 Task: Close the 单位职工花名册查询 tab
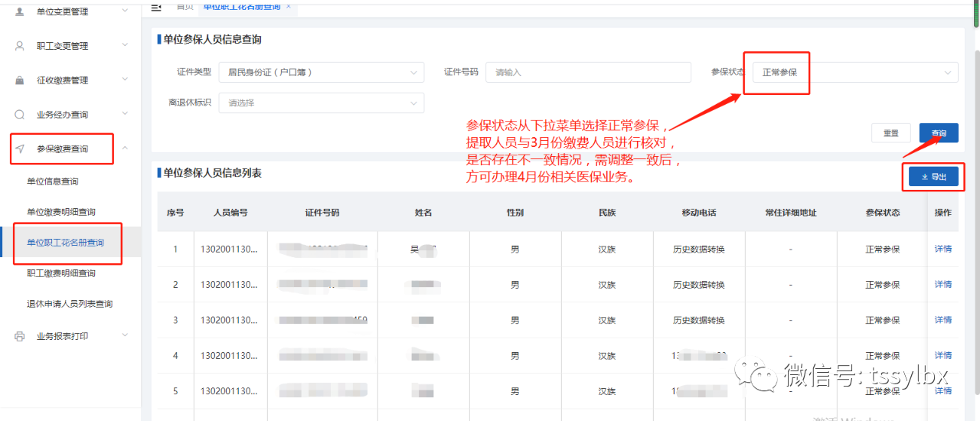click(288, 6)
